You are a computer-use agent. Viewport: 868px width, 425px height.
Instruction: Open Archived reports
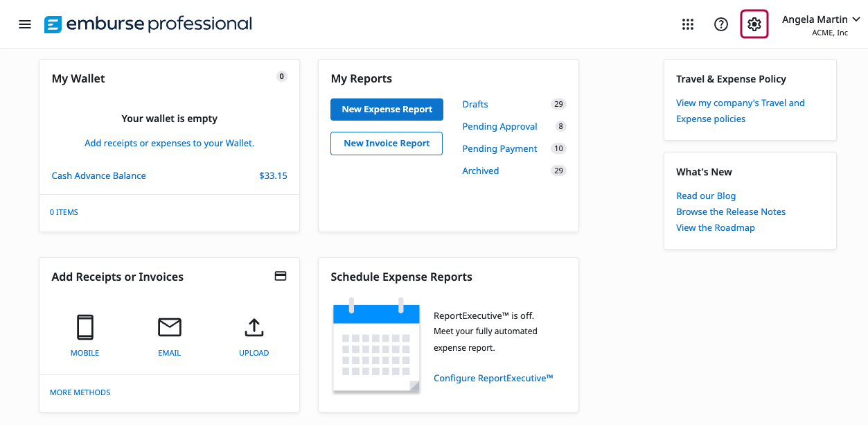point(481,171)
